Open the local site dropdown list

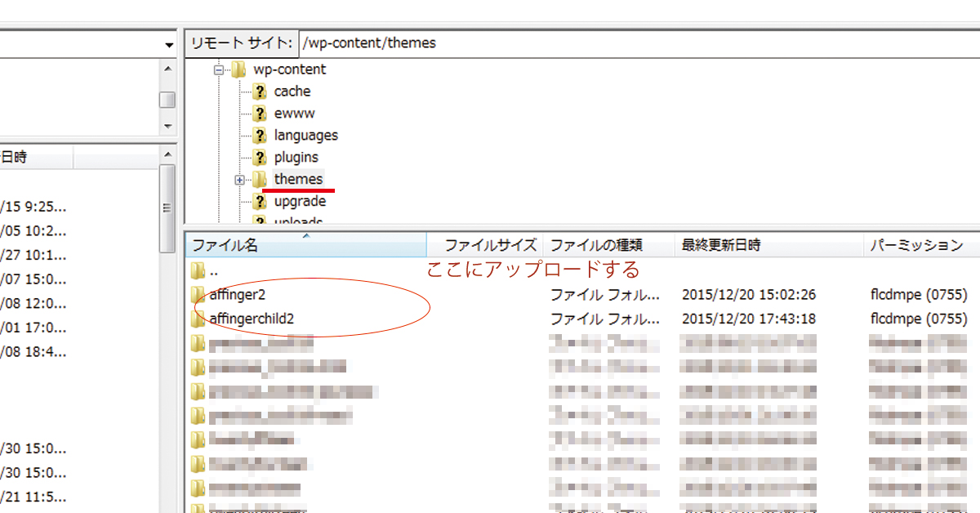tap(169, 44)
